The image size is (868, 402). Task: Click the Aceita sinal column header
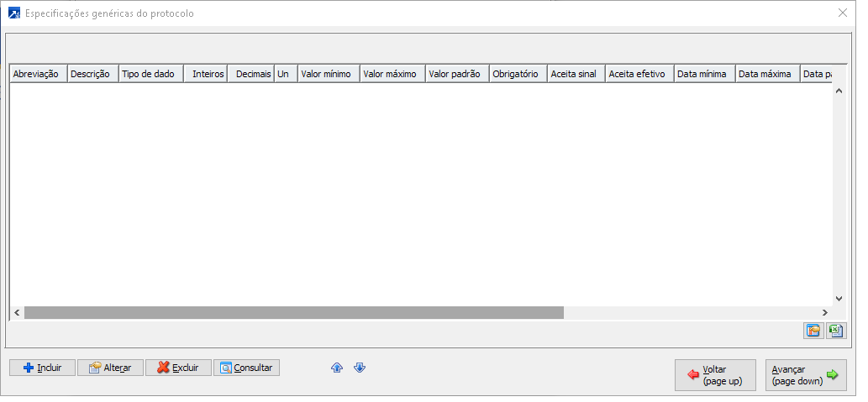tap(576, 74)
